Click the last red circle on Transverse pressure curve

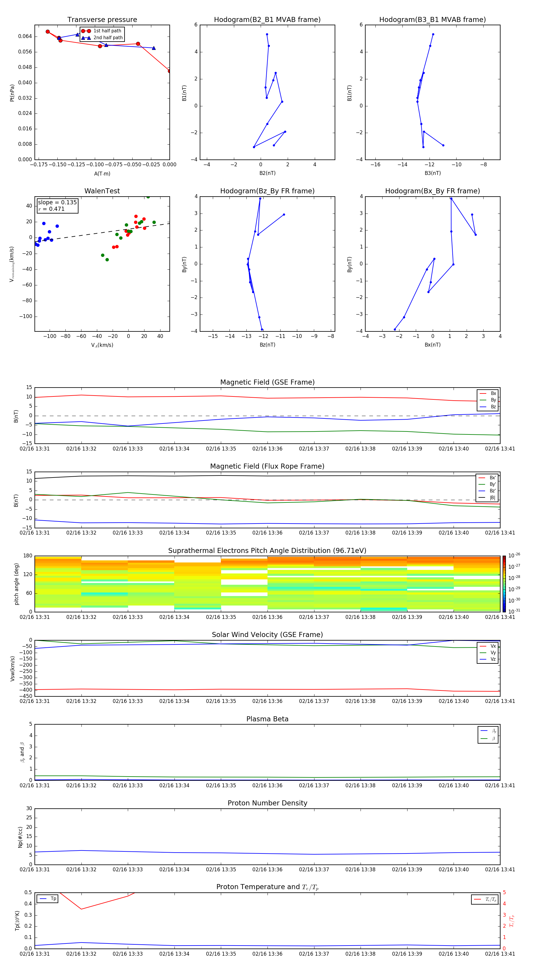(169, 71)
